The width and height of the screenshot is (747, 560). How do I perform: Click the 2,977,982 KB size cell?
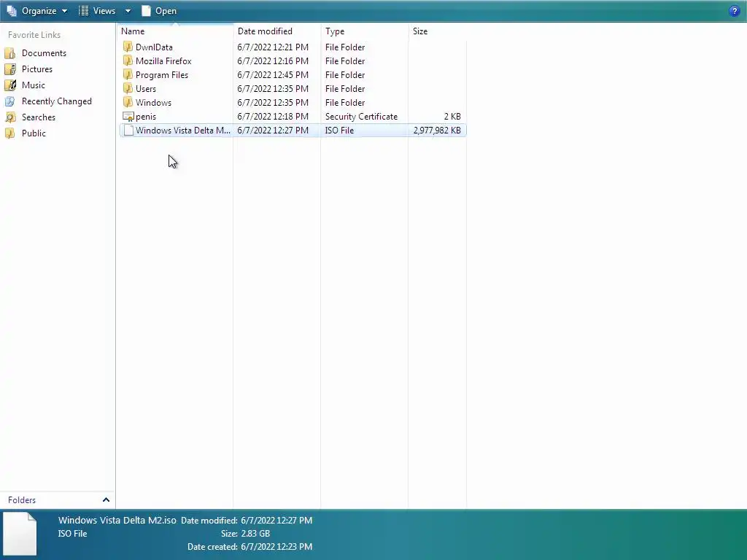(x=437, y=130)
